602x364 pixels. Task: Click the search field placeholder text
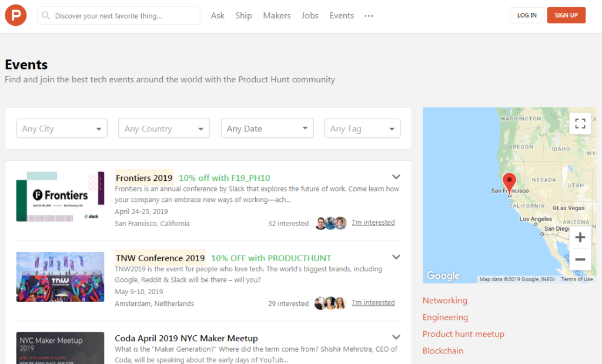[108, 16]
